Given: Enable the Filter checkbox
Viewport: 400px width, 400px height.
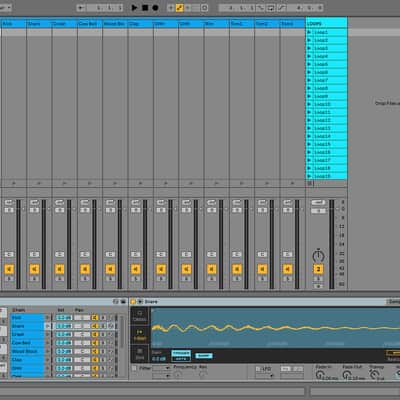Looking at the screenshot, I should 134,368.
